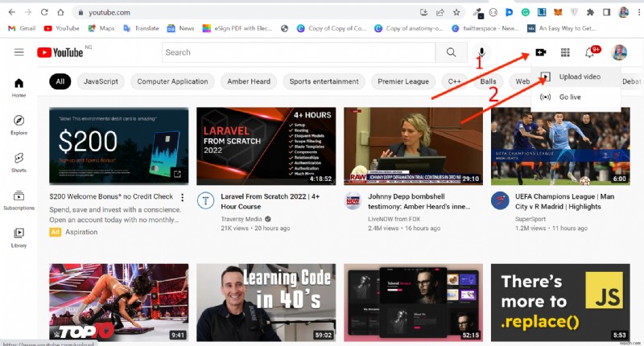Image resolution: width=644 pixels, height=346 pixels.
Task: Open the twitterspace bookmark
Action: click(485, 28)
